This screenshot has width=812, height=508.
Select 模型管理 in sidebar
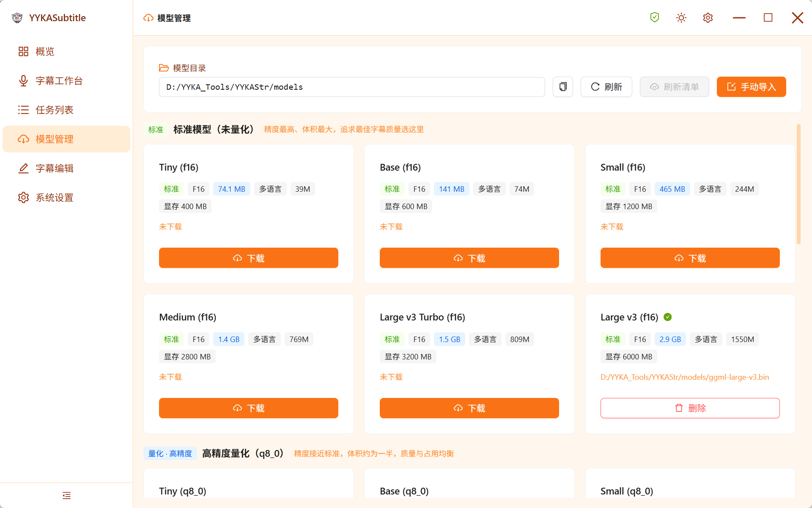[x=66, y=139]
